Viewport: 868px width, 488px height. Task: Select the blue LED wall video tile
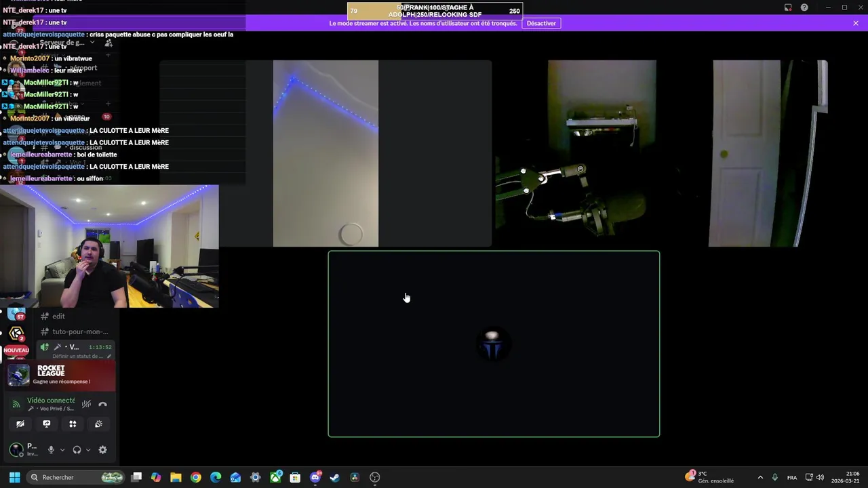[x=325, y=153]
